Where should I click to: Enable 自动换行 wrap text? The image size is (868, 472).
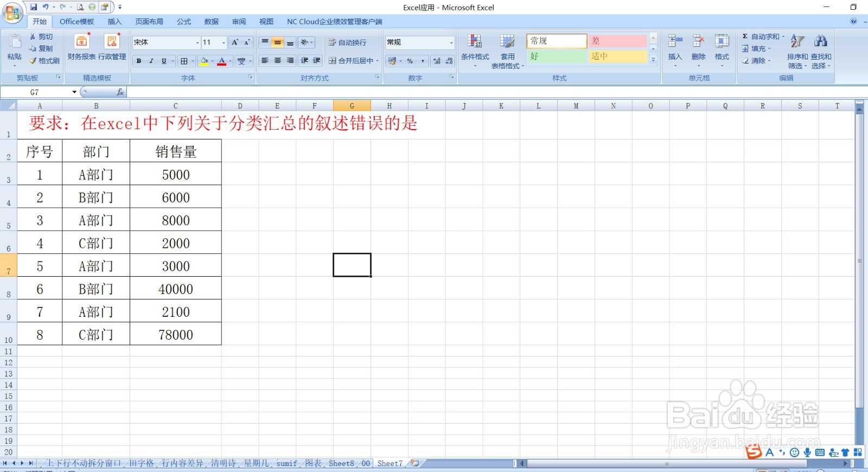coord(347,42)
